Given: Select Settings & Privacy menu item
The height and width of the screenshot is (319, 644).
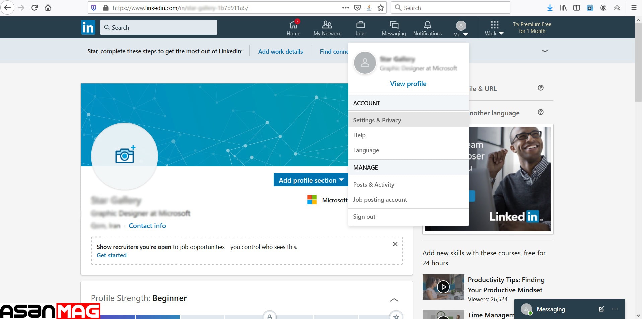Looking at the screenshot, I should 408,120.
